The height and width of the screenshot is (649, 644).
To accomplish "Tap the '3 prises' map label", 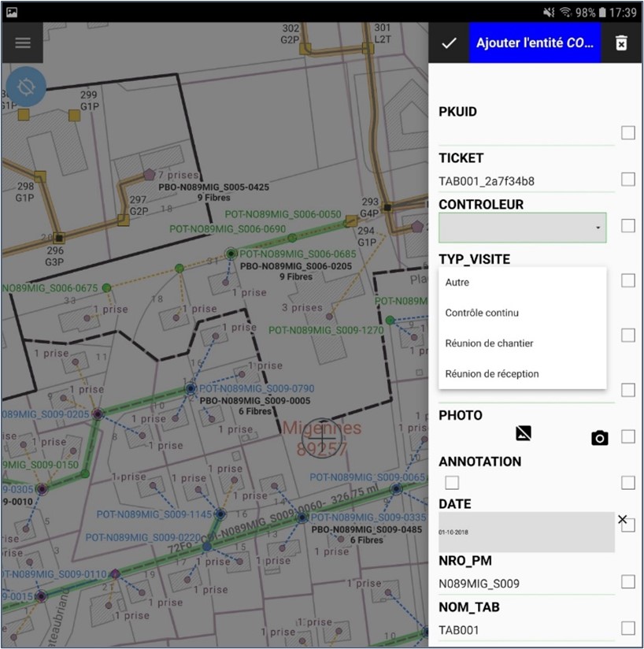I will (302, 307).
